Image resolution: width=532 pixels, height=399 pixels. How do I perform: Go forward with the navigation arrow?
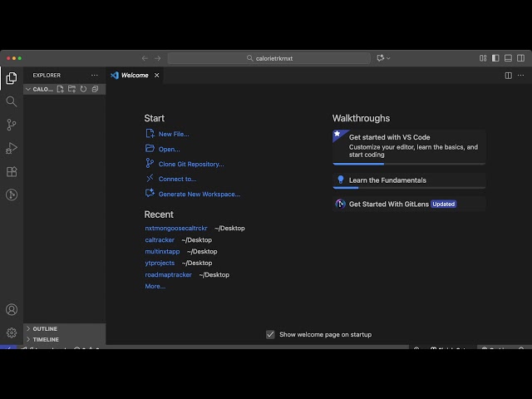click(157, 58)
